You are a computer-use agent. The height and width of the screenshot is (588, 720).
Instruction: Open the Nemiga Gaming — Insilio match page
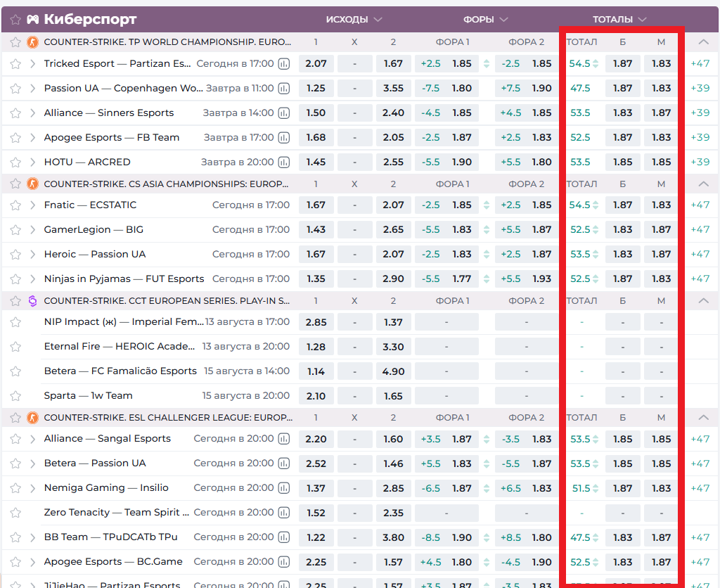click(106, 488)
